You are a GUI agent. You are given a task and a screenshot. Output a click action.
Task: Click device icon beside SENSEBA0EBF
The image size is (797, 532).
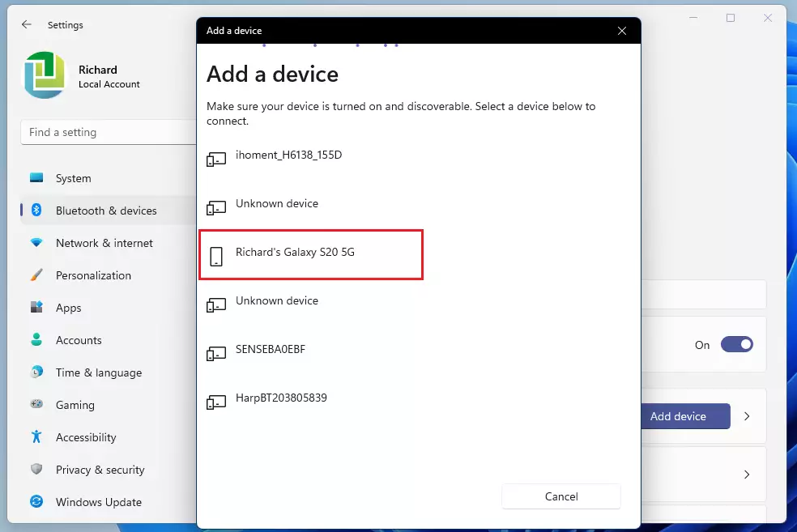pyautogui.click(x=216, y=353)
